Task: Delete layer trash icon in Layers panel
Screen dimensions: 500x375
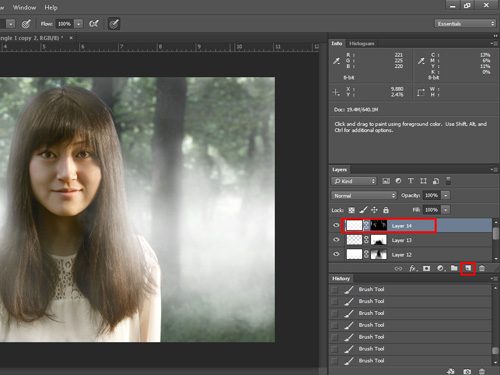Action: pyautogui.click(x=482, y=268)
